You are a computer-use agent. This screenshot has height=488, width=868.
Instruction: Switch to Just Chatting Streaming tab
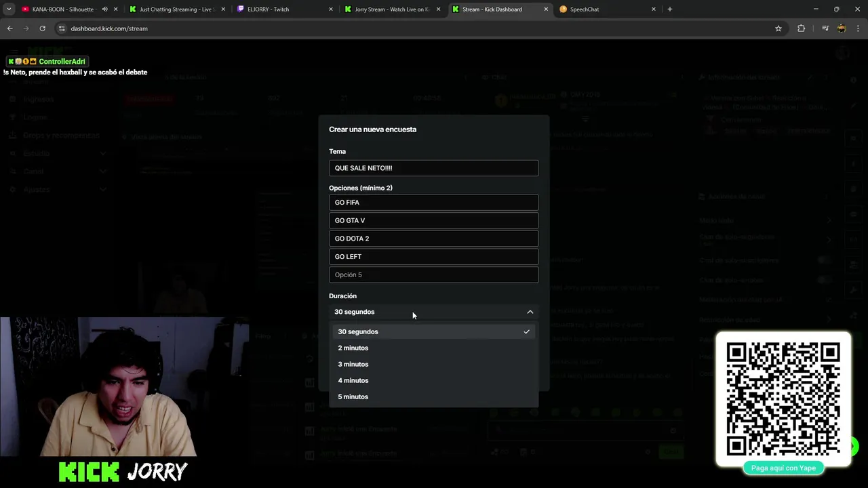click(176, 9)
